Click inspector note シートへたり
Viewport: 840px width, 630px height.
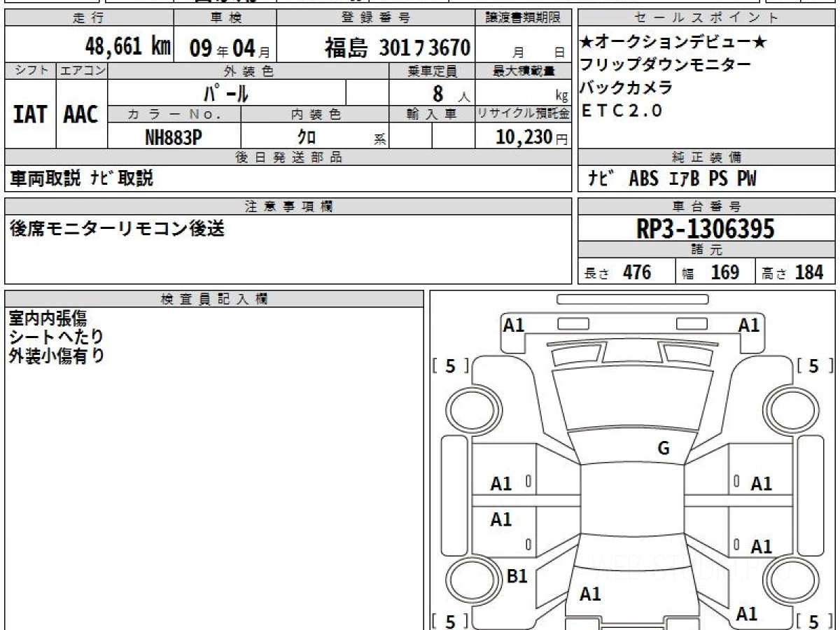point(56,337)
